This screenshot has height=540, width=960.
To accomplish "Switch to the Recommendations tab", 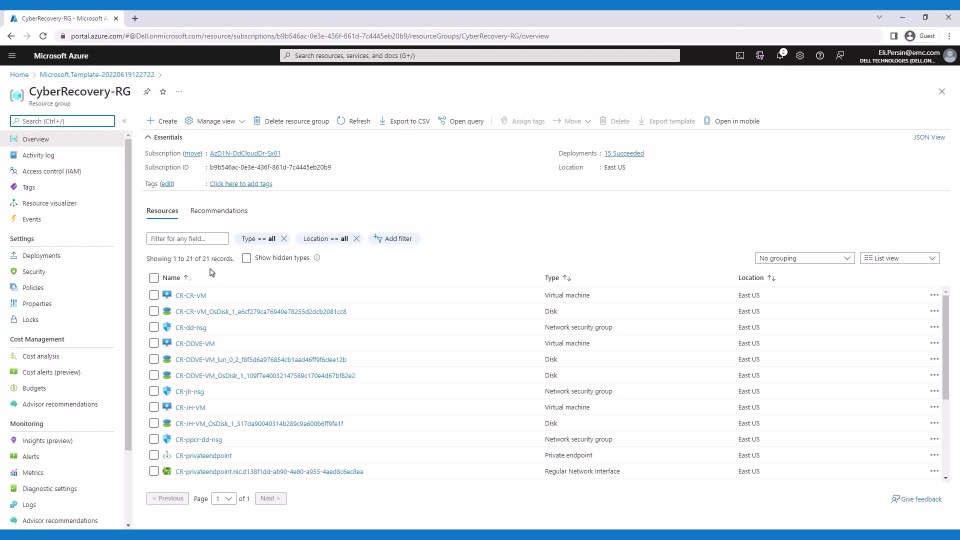I will coord(219,211).
